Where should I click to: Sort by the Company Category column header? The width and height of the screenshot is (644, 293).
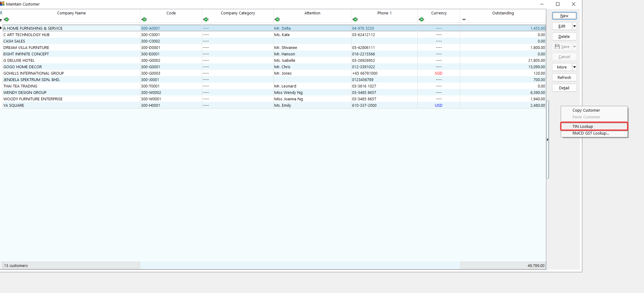pyautogui.click(x=238, y=13)
